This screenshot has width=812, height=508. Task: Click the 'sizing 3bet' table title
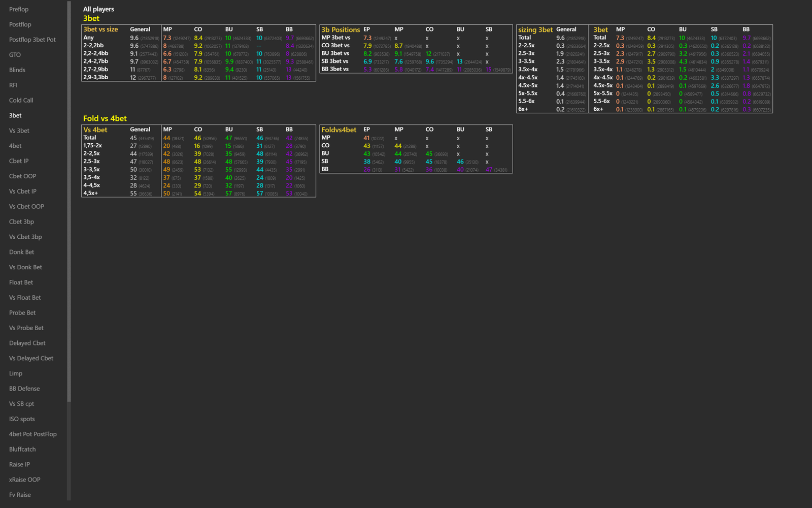tap(535, 29)
